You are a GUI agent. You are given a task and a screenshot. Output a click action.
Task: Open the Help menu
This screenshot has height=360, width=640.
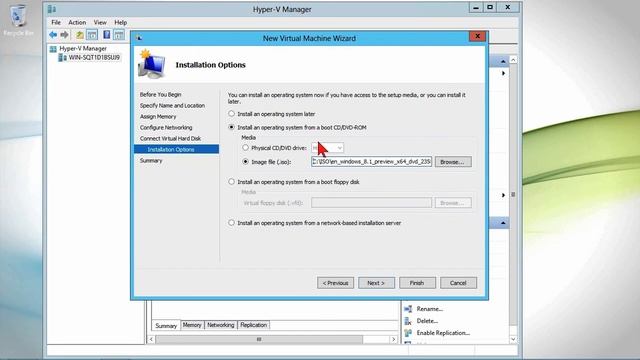point(120,22)
